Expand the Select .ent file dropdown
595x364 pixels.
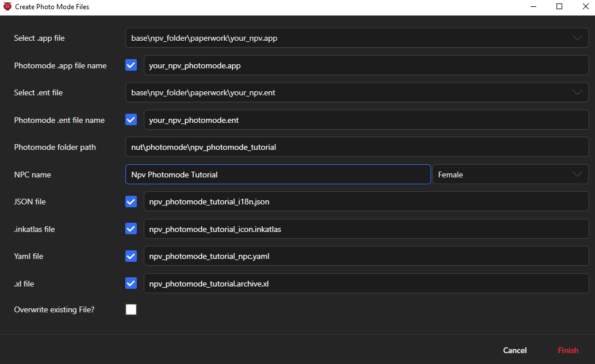coord(577,92)
